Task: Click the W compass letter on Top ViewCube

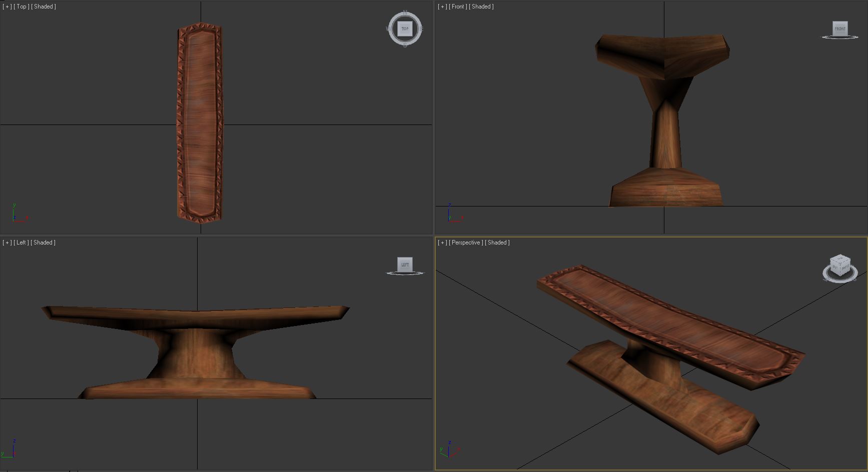Action: click(x=388, y=28)
